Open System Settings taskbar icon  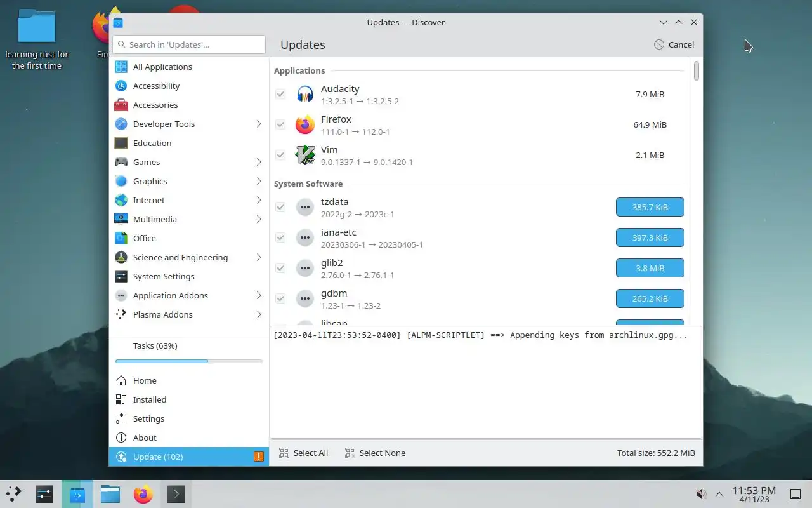pos(44,494)
